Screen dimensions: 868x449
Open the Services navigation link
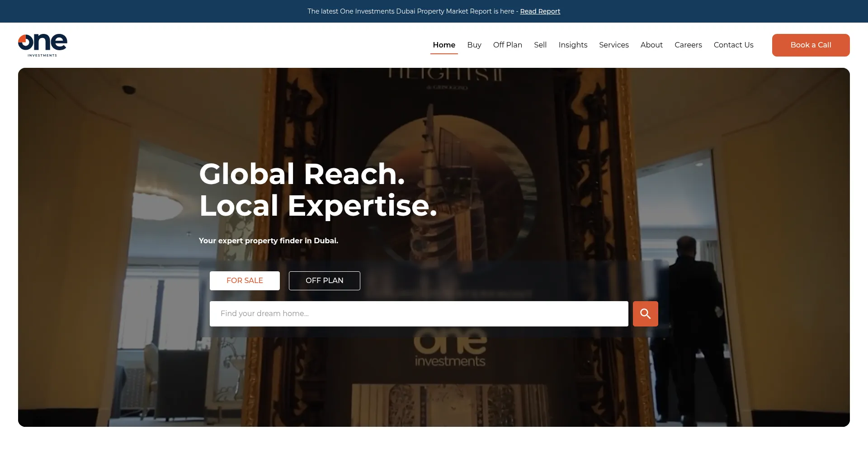(x=614, y=45)
